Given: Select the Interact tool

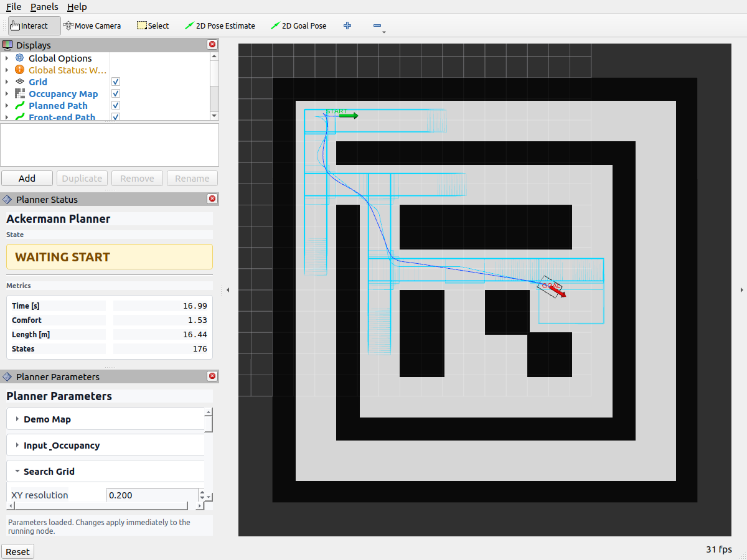Looking at the screenshot, I should pyautogui.click(x=34, y=26).
